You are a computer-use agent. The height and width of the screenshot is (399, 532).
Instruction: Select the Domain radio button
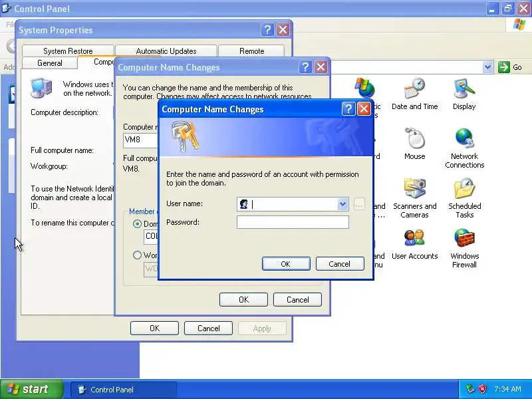(137, 224)
